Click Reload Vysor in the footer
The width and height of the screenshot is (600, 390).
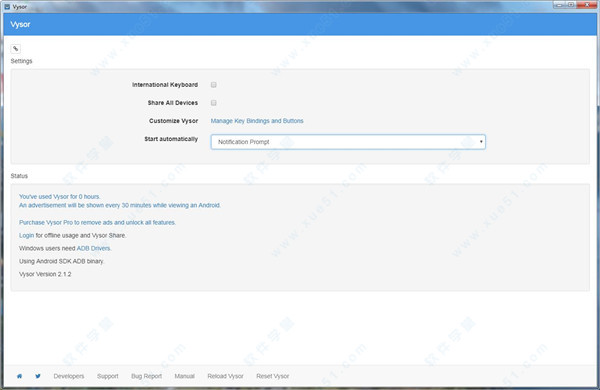tap(225, 376)
